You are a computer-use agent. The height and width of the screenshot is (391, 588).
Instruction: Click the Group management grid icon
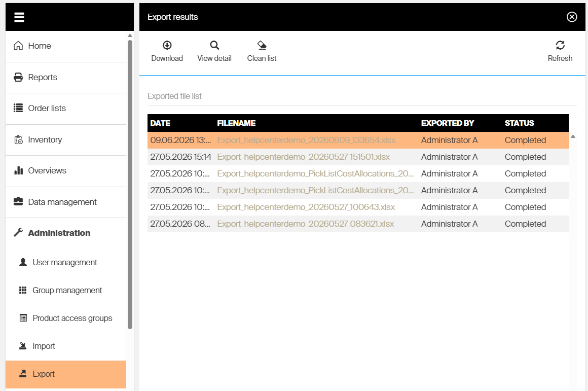pyautogui.click(x=23, y=290)
